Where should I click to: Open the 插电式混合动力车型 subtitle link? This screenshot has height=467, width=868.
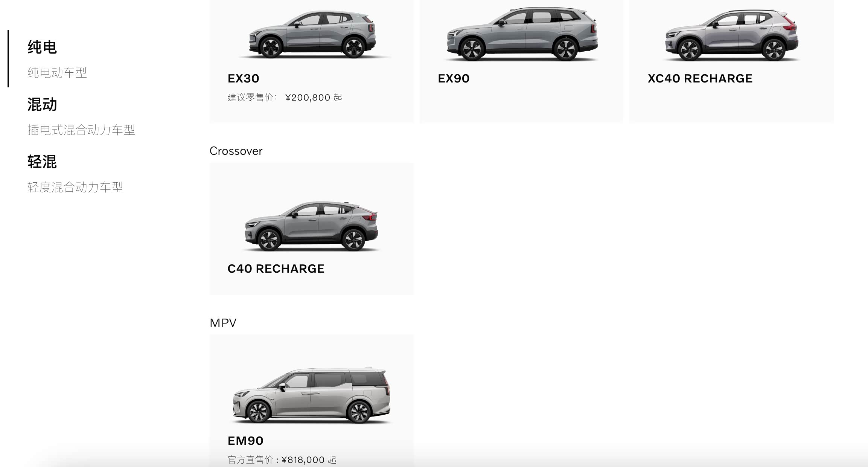click(81, 130)
